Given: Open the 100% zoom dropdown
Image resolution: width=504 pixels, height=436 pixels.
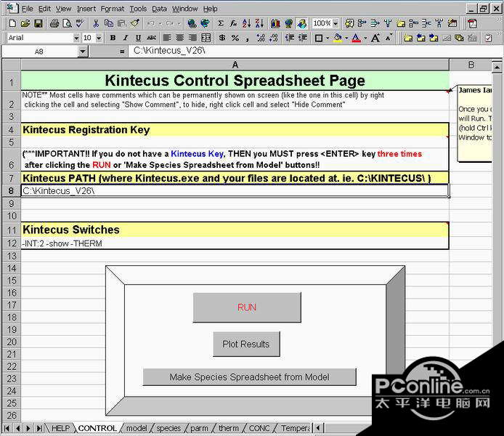Looking at the screenshot, I should pos(336,23).
